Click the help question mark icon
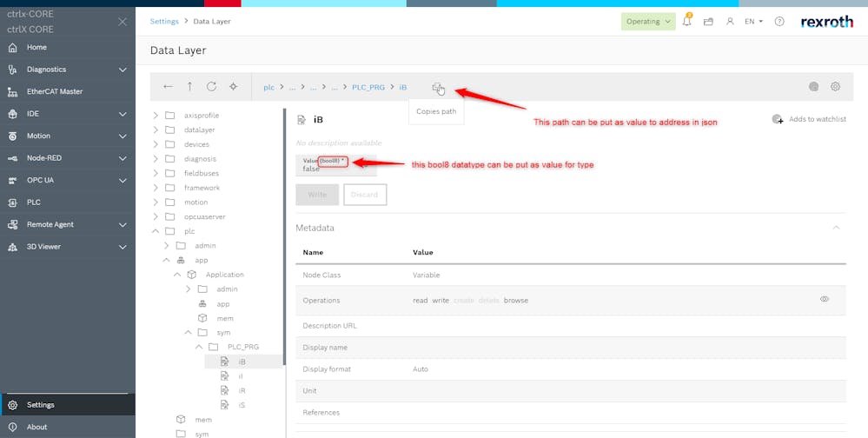The width and height of the screenshot is (868, 438). (x=779, y=22)
